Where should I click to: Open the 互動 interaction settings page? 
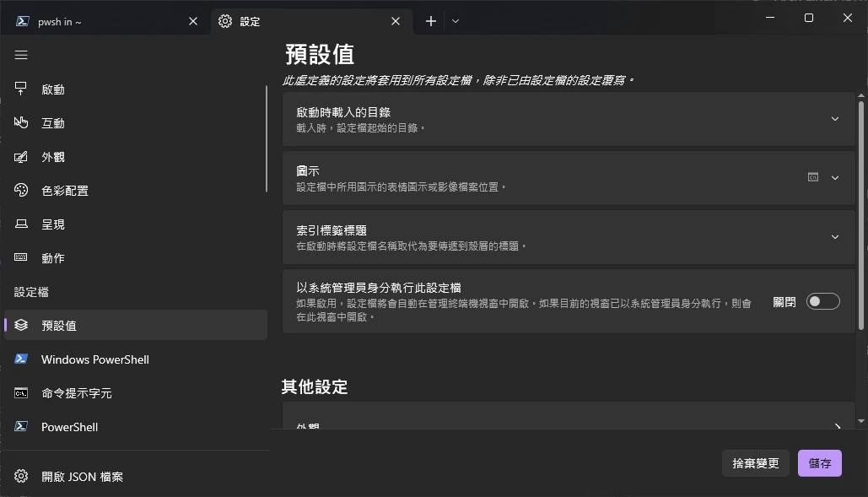pyautogui.click(x=52, y=123)
